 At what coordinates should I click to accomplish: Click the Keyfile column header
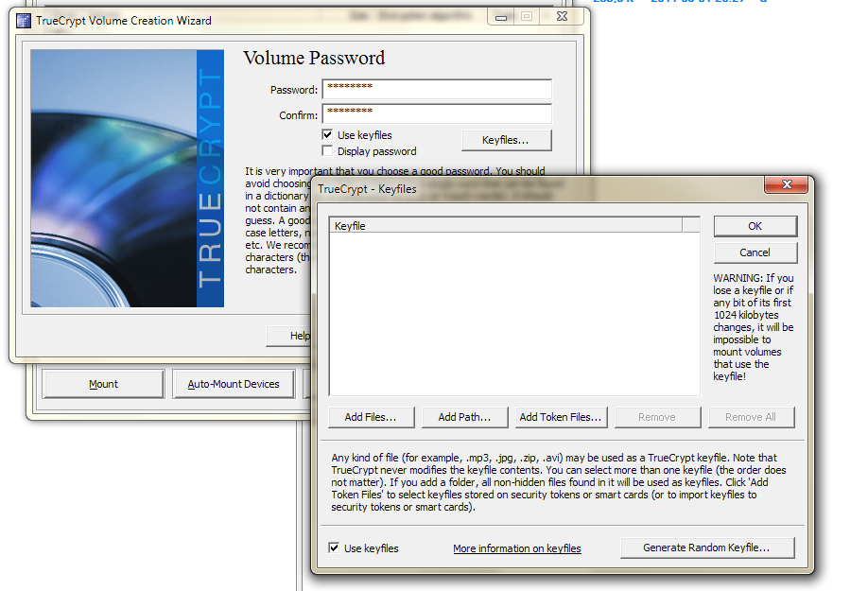506,225
